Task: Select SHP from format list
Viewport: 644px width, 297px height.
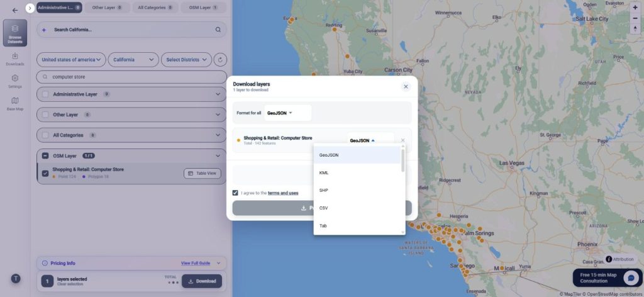Action: [x=357, y=191]
